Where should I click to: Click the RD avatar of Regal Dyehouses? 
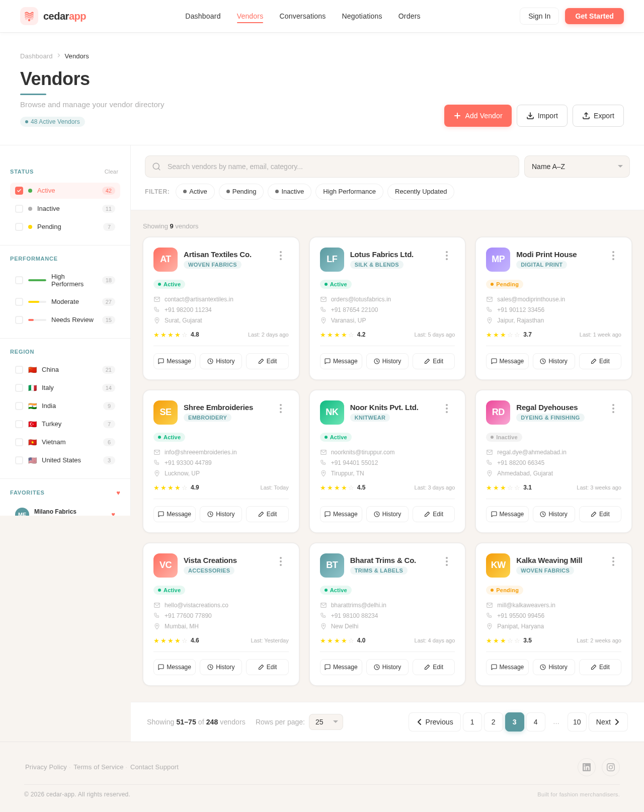click(x=498, y=413)
